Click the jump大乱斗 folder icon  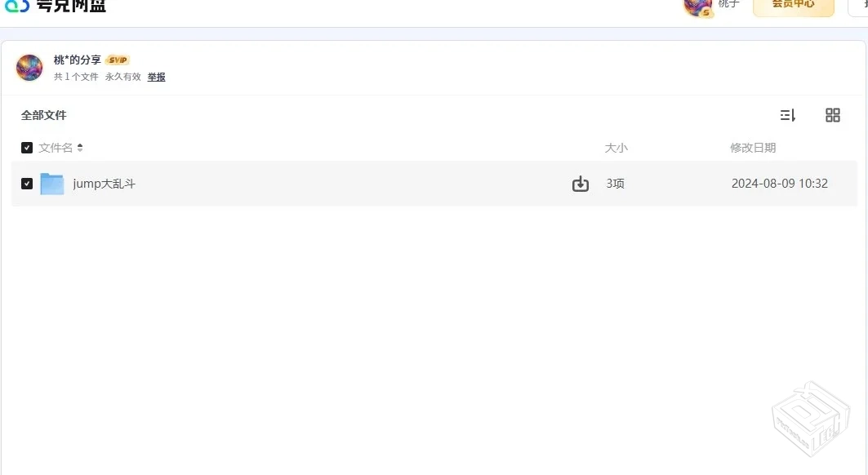pyautogui.click(x=52, y=184)
